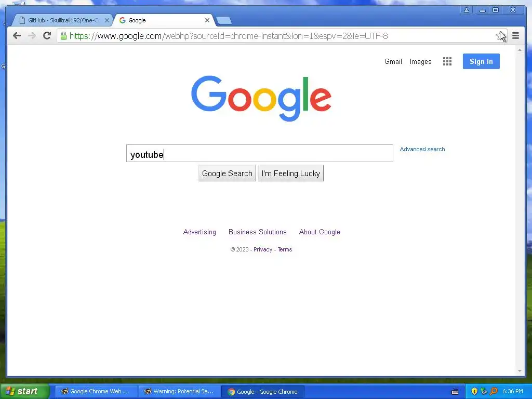Click the Sign in button
The width and height of the screenshot is (532, 399).
tap(481, 61)
